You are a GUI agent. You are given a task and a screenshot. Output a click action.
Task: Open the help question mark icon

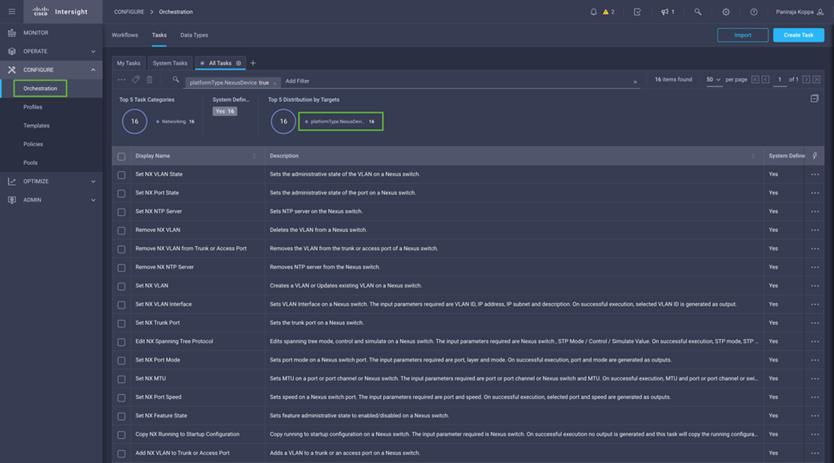754,12
